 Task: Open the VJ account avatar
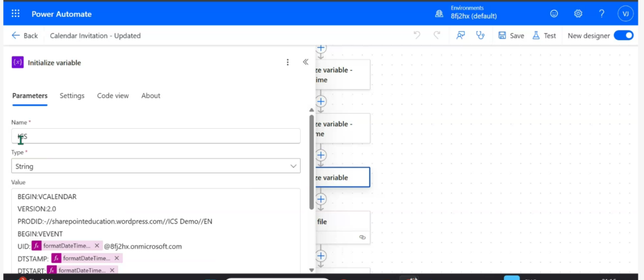click(626, 14)
